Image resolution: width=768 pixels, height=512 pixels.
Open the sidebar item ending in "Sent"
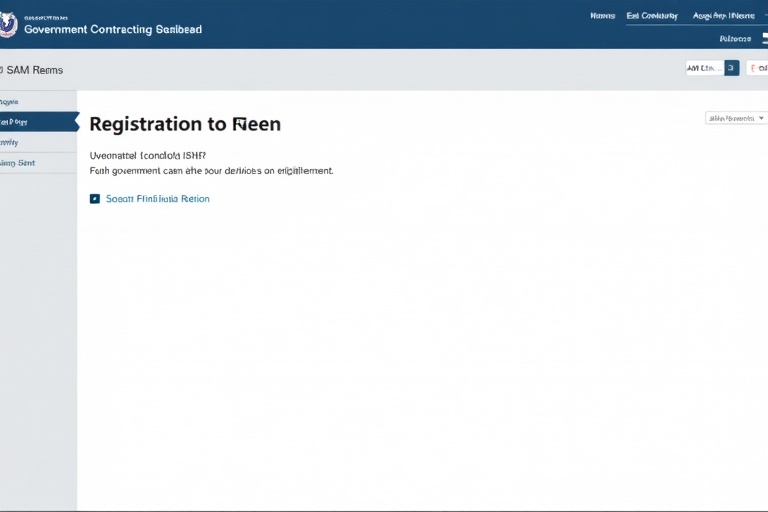pyautogui.click(x=38, y=163)
